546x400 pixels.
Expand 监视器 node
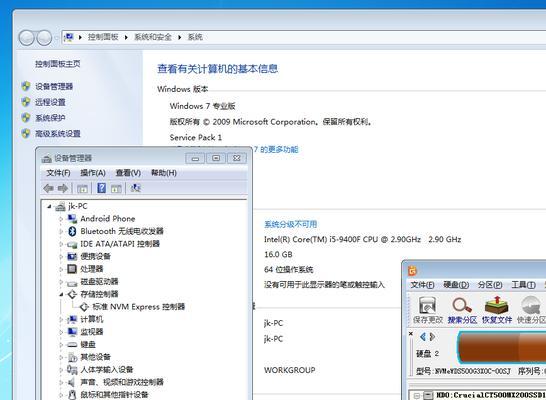click(x=61, y=332)
